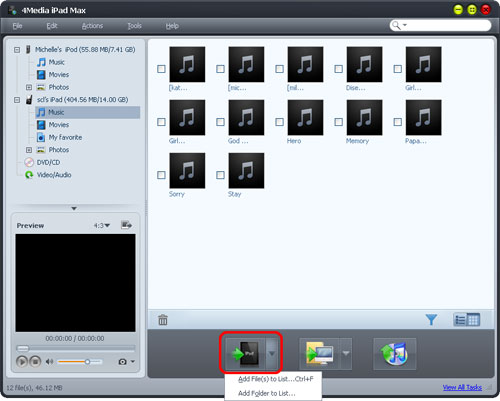
Task: Click the copy files to iTunes button
Action: pyautogui.click(x=395, y=354)
